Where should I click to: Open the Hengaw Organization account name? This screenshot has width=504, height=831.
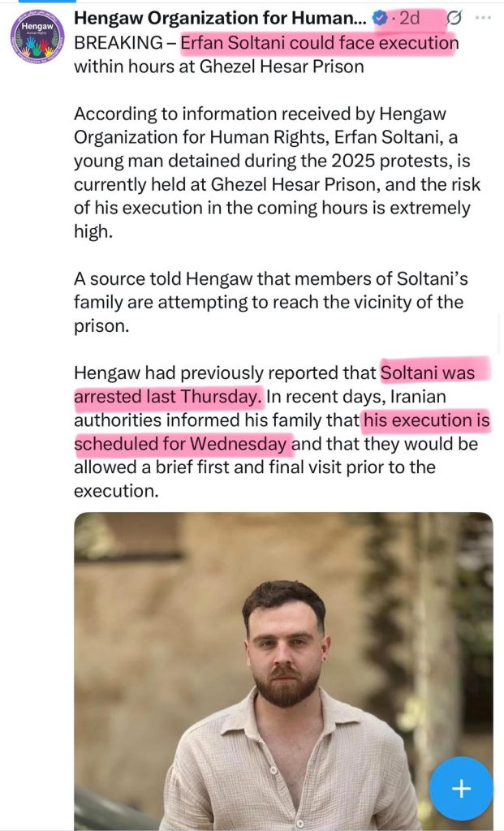(218, 18)
